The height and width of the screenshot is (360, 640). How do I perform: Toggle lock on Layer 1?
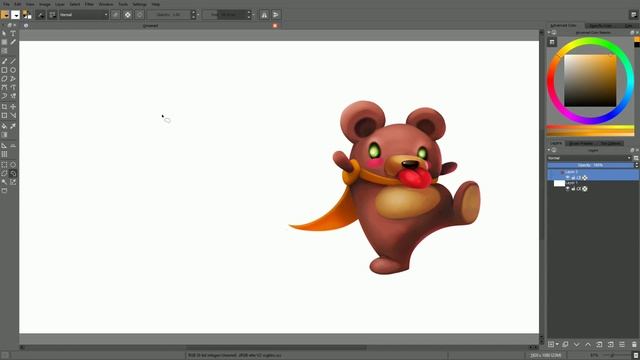pyautogui.click(x=573, y=189)
